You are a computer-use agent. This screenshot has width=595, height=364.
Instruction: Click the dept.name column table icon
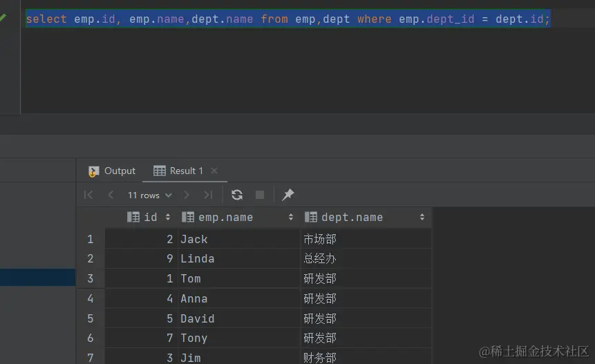pyautogui.click(x=311, y=218)
